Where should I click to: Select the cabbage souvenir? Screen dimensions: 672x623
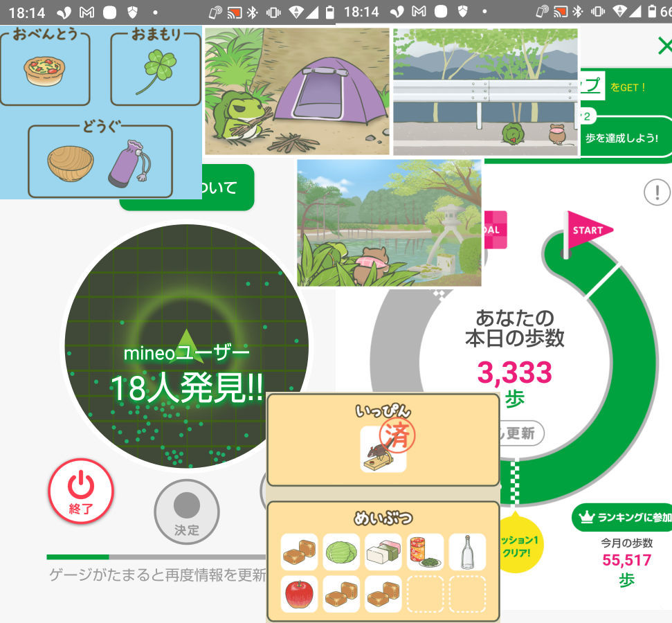point(341,552)
